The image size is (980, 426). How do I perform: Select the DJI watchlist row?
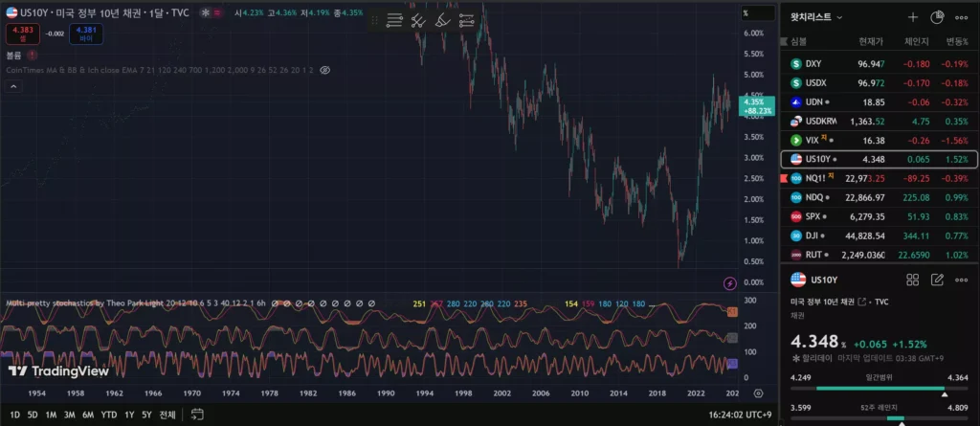[x=880, y=235]
